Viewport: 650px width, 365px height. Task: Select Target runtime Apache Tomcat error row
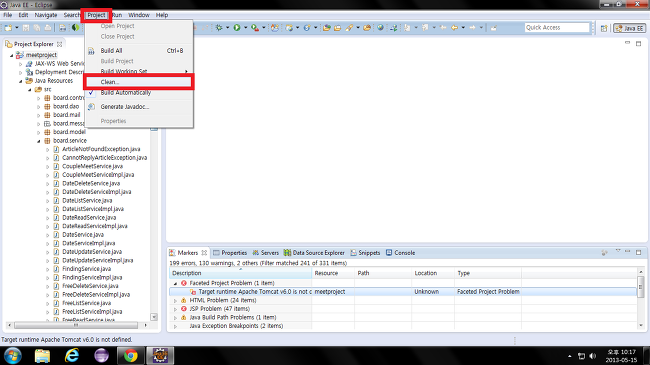click(x=403, y=292)
